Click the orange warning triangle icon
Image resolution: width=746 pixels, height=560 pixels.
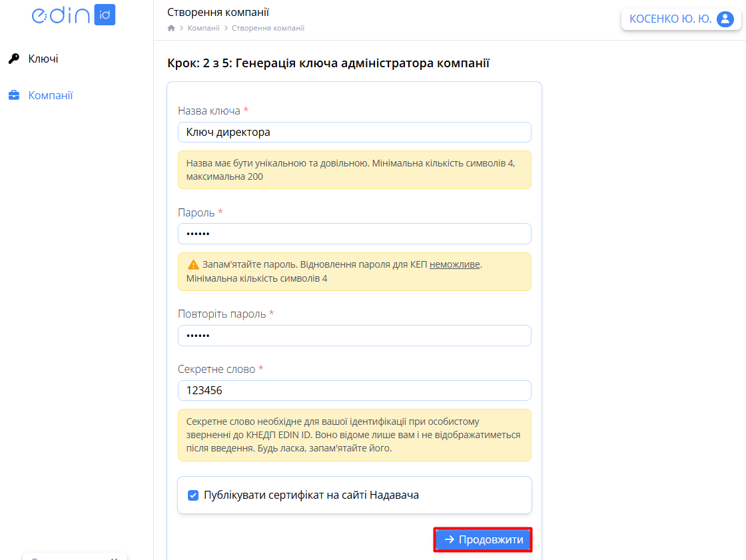coord(193,264)
